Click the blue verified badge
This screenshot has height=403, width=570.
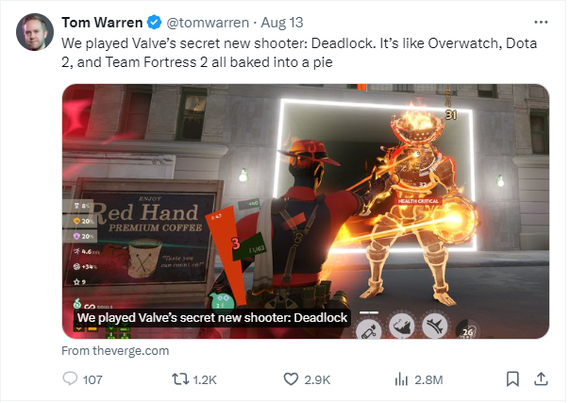(154, 23)
